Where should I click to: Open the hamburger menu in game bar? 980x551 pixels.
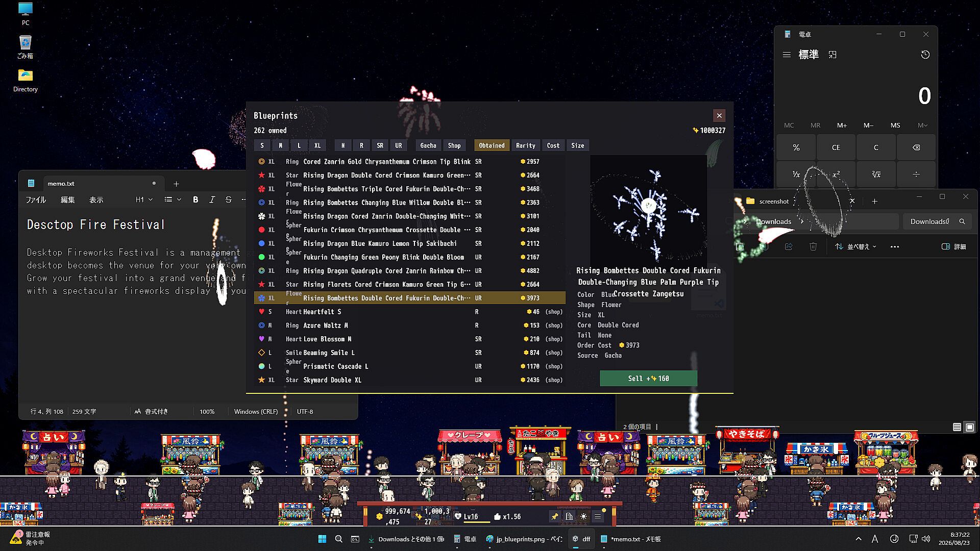pos(598,517)
